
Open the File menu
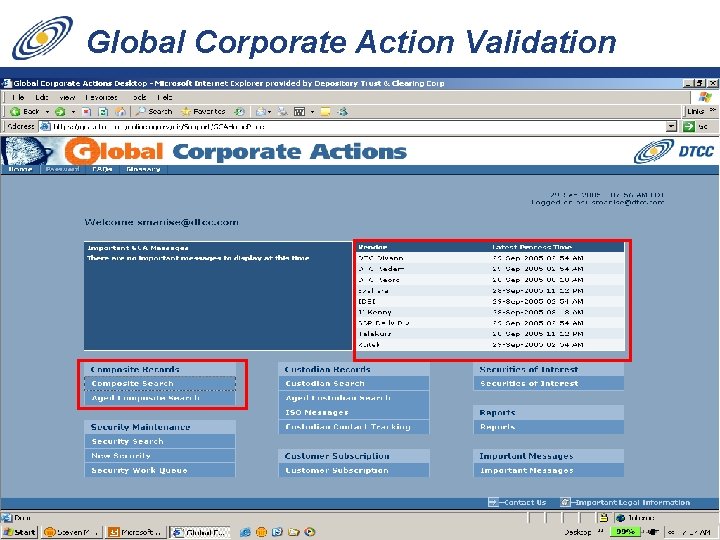pos(18,97)
